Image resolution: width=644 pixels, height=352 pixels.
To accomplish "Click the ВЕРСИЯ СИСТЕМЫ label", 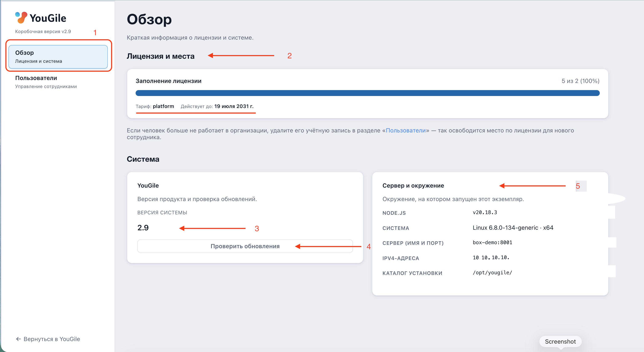I will tap(162, 212).
